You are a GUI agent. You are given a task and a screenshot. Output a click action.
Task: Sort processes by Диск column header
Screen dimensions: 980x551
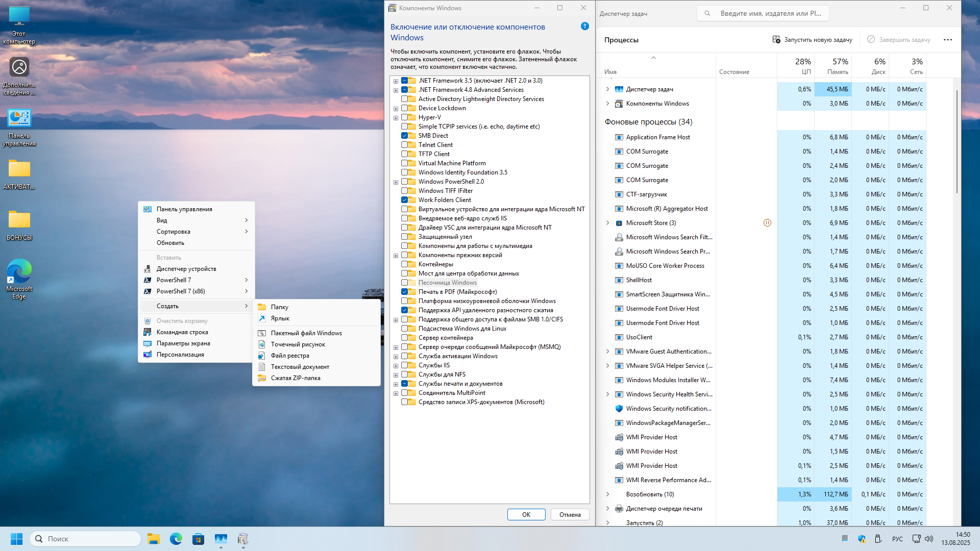coord(870,66)
